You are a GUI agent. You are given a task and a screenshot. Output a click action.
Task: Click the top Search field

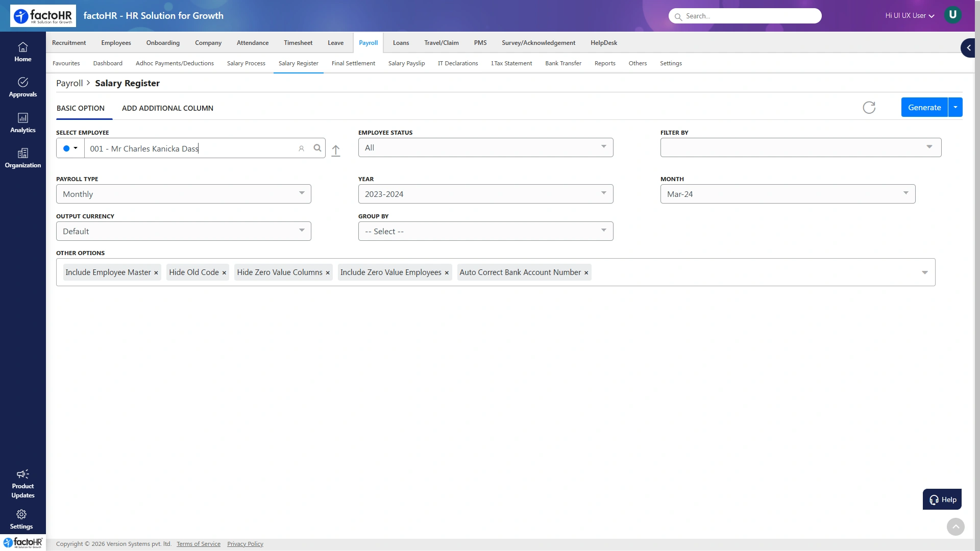point(745,16)
